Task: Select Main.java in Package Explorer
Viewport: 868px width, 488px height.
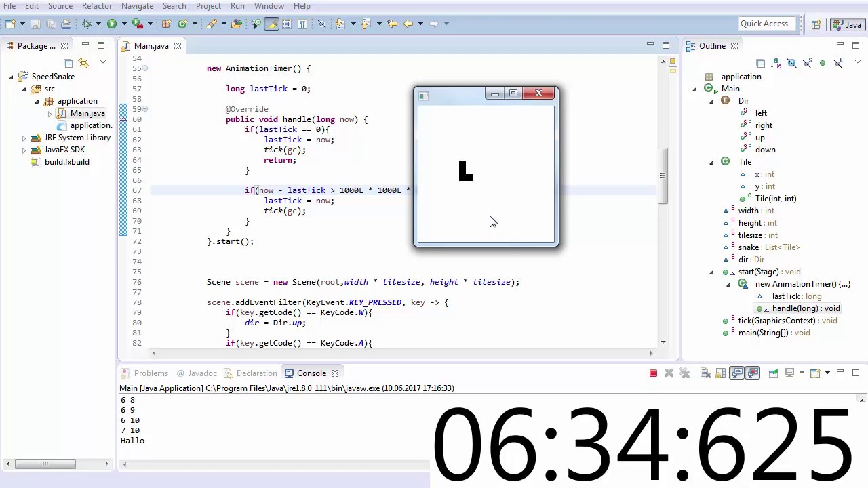Action: (87, 113)
